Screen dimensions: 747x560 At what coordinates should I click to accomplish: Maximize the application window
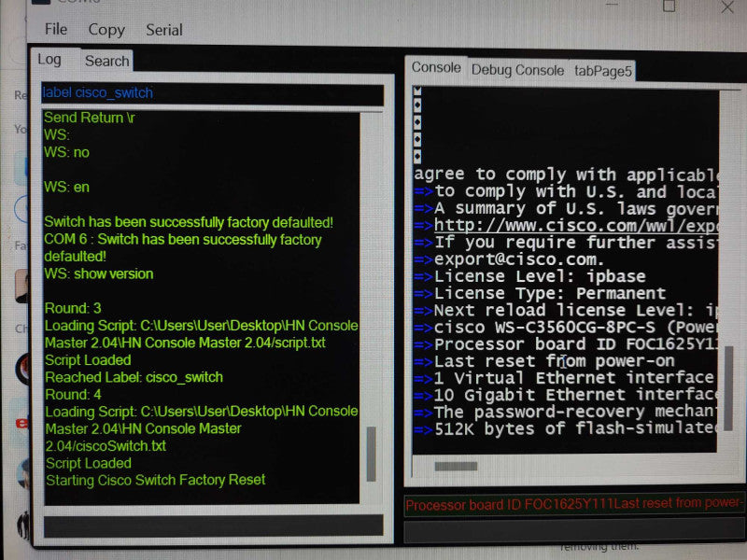(x=669, y=6)
